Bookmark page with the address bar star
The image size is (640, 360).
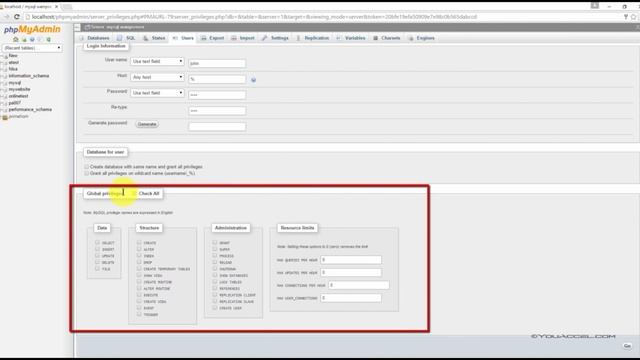coord(633,17)
